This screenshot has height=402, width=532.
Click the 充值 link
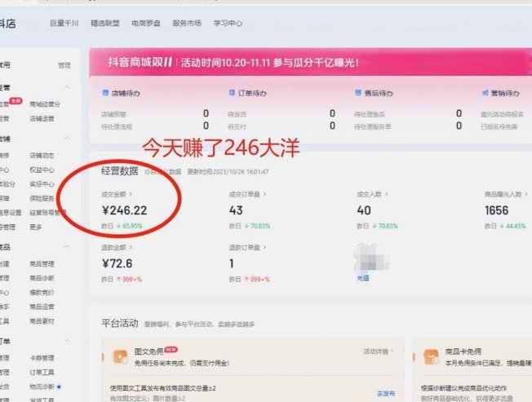click(363, 278)
